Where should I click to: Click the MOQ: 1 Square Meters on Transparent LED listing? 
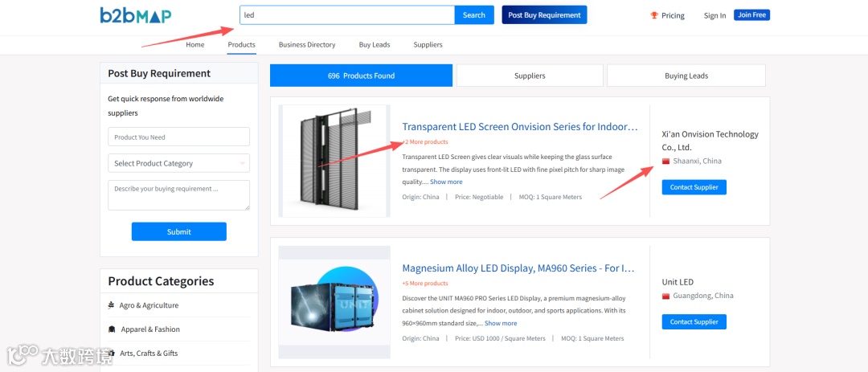click(551, 197)
